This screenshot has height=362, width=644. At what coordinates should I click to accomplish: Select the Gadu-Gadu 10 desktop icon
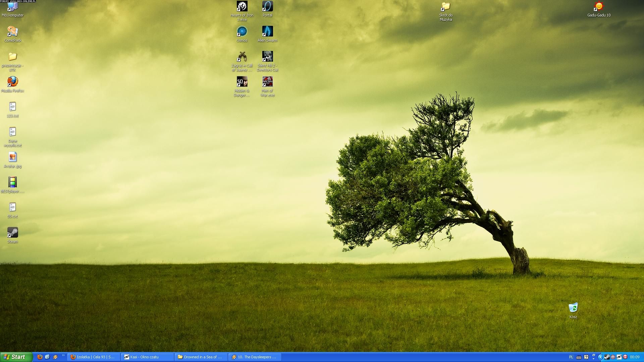click(x=599, y=6)
